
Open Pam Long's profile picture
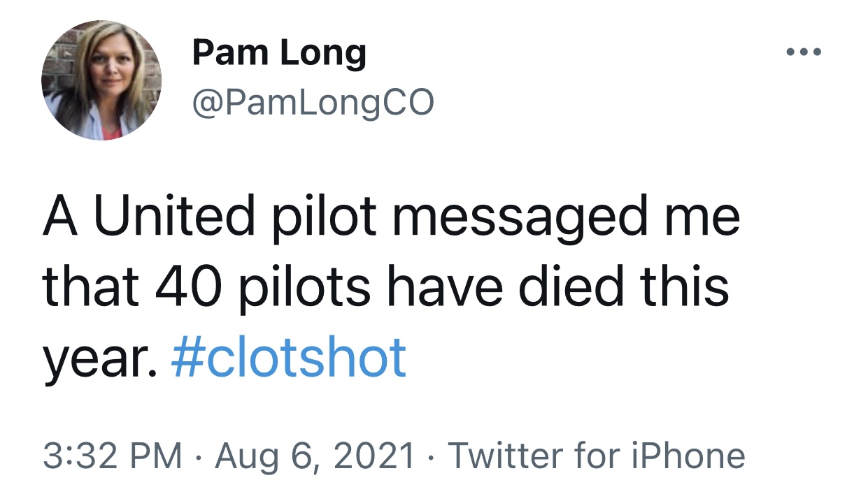coord(101,80)
